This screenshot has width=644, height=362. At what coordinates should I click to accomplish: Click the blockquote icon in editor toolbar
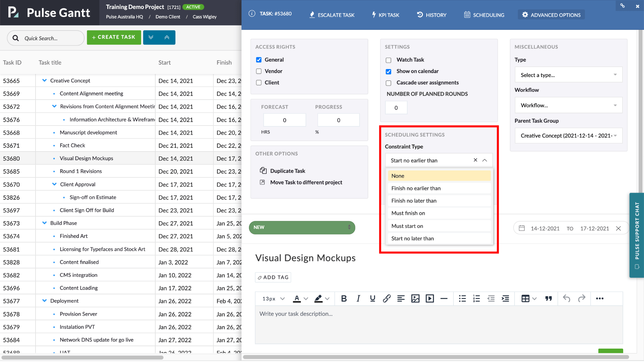click(x=548, y=299)
